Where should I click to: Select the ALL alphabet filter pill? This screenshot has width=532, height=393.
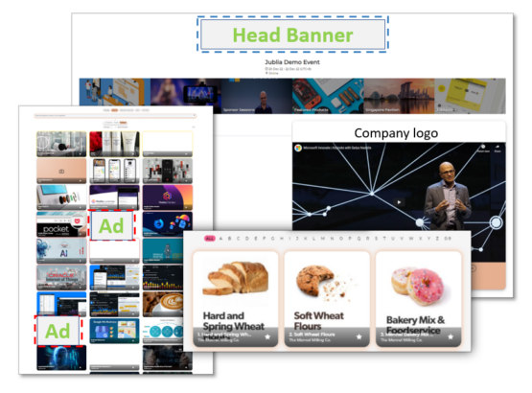coord(210,239)
